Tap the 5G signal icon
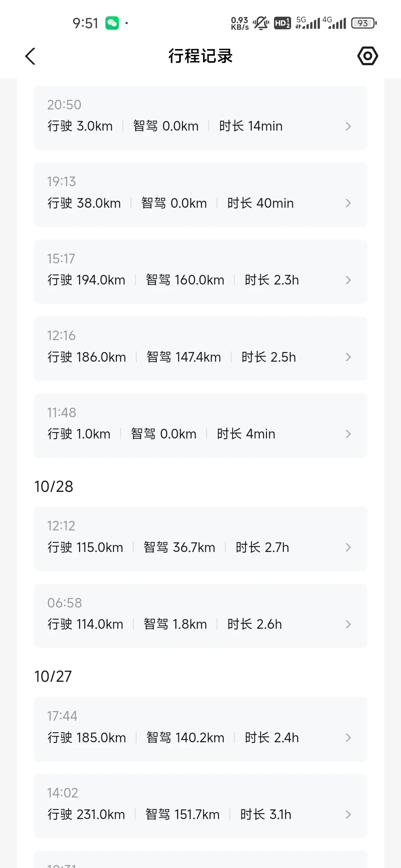This screenshot has width=401, height=868. click(x=308, y=23)
